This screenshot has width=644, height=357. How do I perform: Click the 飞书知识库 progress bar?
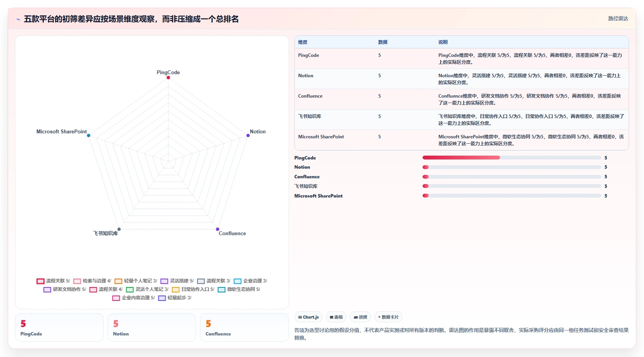[x=512, y=186]
